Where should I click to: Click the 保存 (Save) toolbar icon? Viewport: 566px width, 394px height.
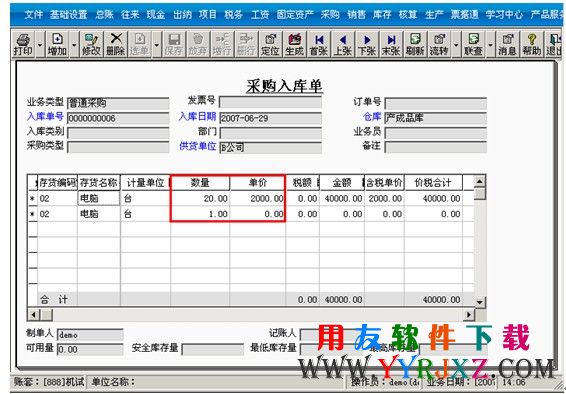click(174, 44)
